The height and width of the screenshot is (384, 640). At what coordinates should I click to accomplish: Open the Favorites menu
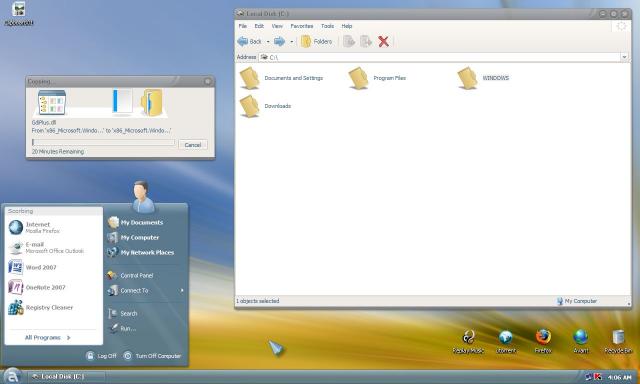point(302,26)
